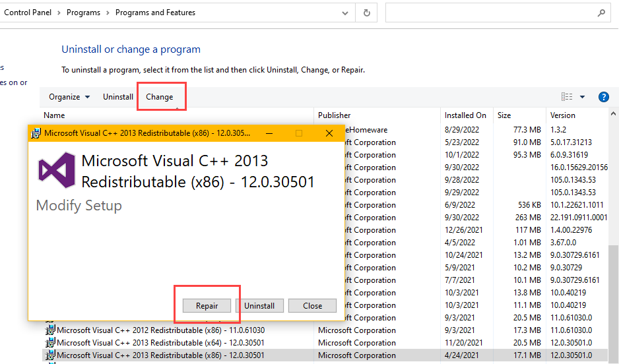Image resolution: width=619 pixels, height=364 pixels.
Task: Minimize the Modify Setup dialog
Action: 269,133
